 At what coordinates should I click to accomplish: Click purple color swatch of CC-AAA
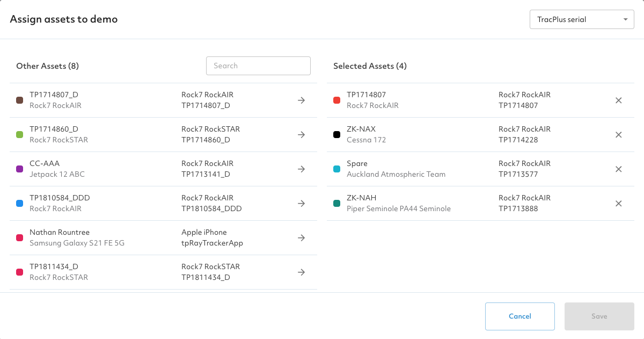(x=20, y=169)
